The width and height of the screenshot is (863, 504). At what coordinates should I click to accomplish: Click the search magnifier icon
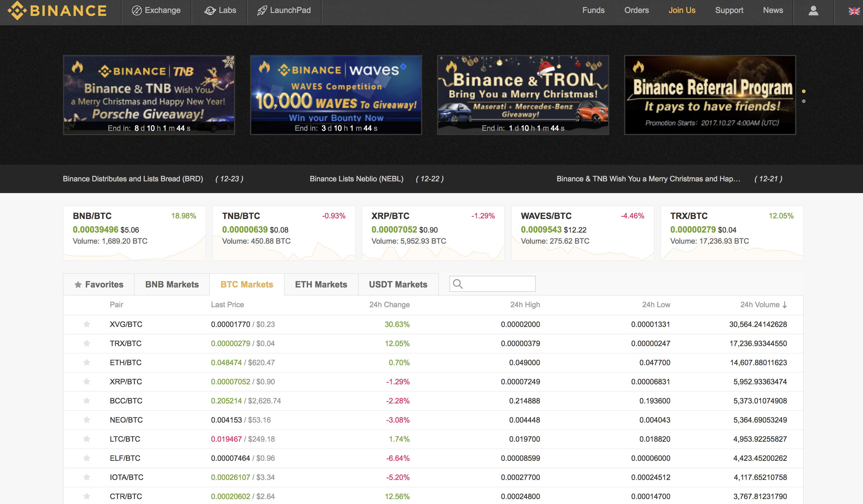457,284
